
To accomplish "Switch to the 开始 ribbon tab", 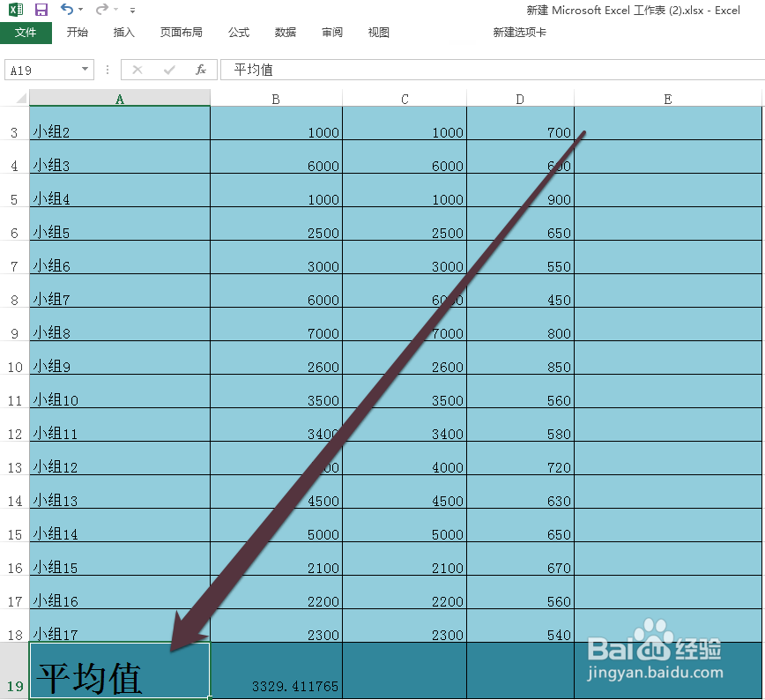I will click(x=77, y=32).
